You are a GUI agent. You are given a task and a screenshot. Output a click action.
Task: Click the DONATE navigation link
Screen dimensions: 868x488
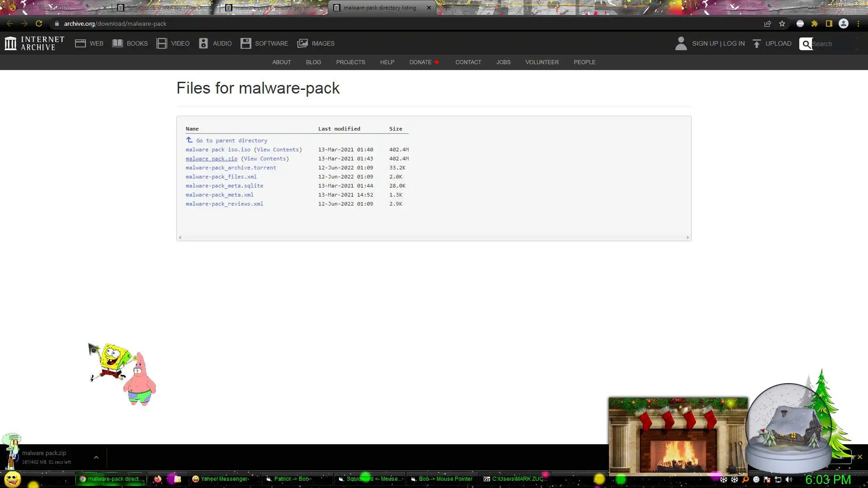tap(420, 62)
